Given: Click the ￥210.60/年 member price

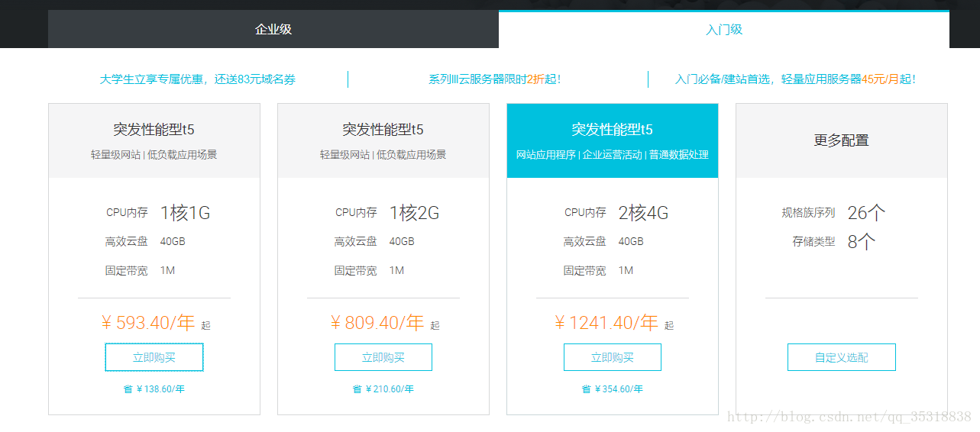Looking at the screenshot, I should pos(390,389).
